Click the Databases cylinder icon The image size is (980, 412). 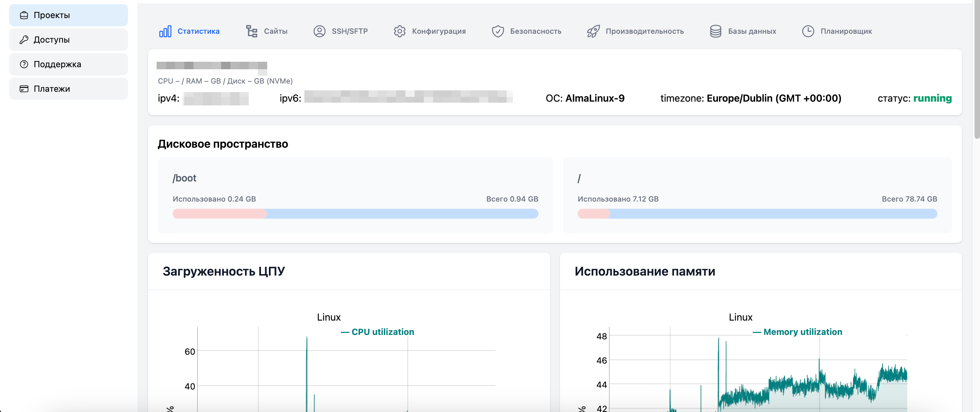(715, 31)
